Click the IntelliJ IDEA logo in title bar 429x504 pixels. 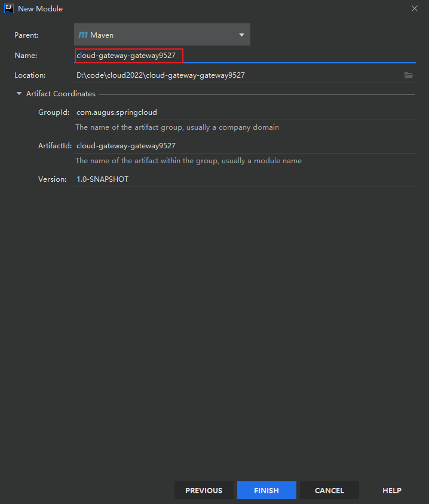9,8
